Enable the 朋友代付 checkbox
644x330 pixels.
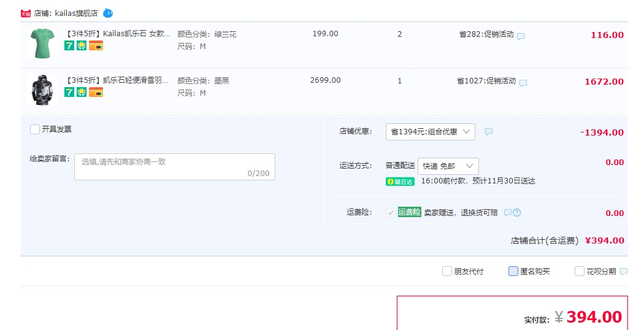coord(447,271)
